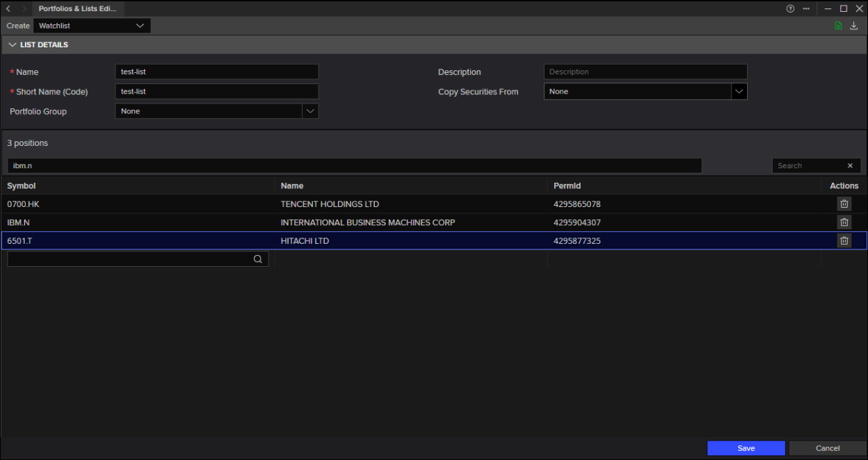Sort by the Symbol column header

[22, 186]
